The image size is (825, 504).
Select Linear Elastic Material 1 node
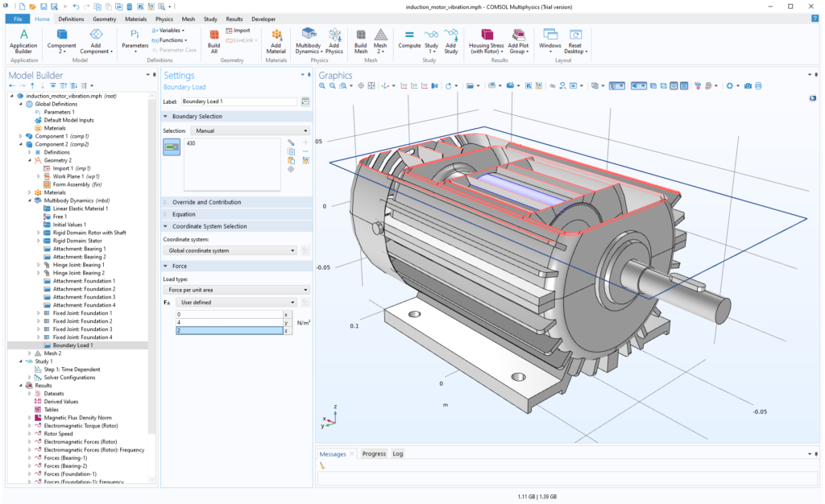point(80,209)
